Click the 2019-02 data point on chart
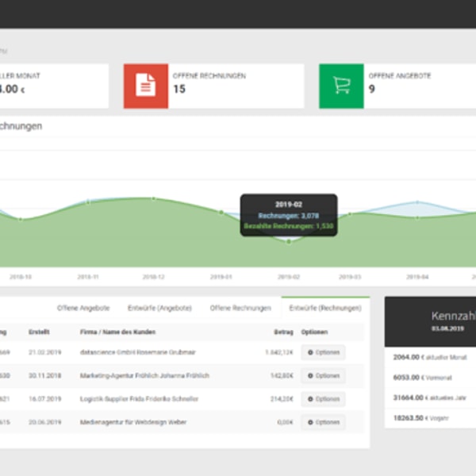The width and height of the screenshot is (476, 476). tap(289, 242)
